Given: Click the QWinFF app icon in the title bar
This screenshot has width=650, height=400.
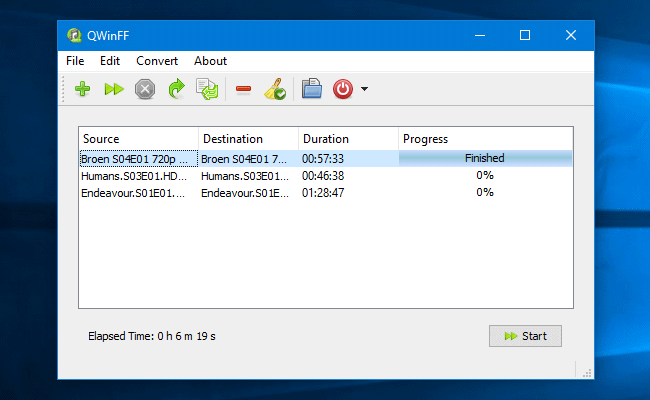Looking at the screenshot, I should click(x=75, y=36).
